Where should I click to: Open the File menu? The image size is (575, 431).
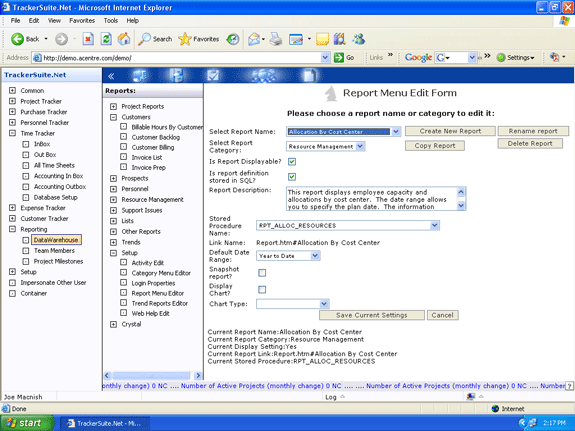tap(15, 21)
